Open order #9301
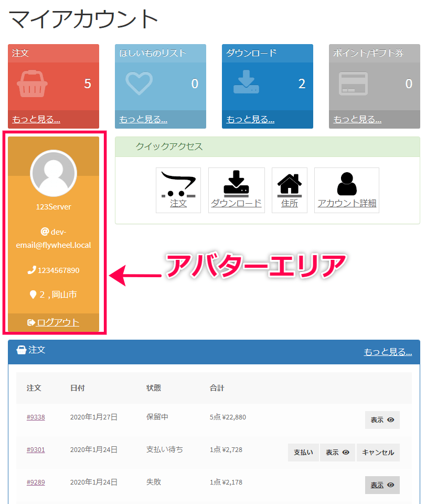Screen dimensions: 426x504 coord(36,449)
